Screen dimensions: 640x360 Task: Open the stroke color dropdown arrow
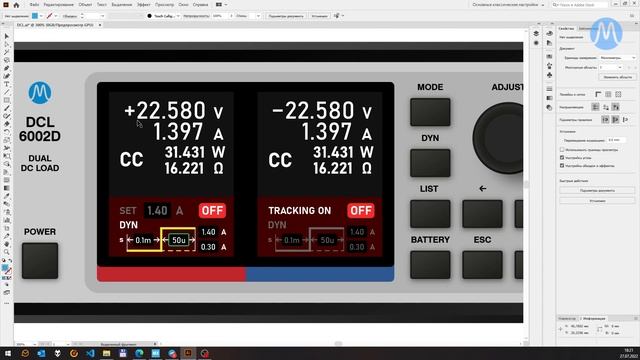pos(56,16)
